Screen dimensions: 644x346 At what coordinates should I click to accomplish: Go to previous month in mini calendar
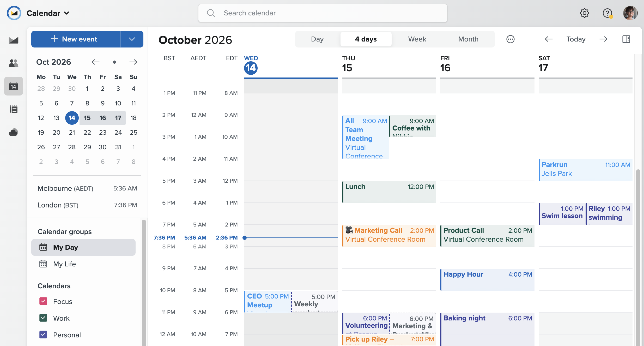(96, 62)
